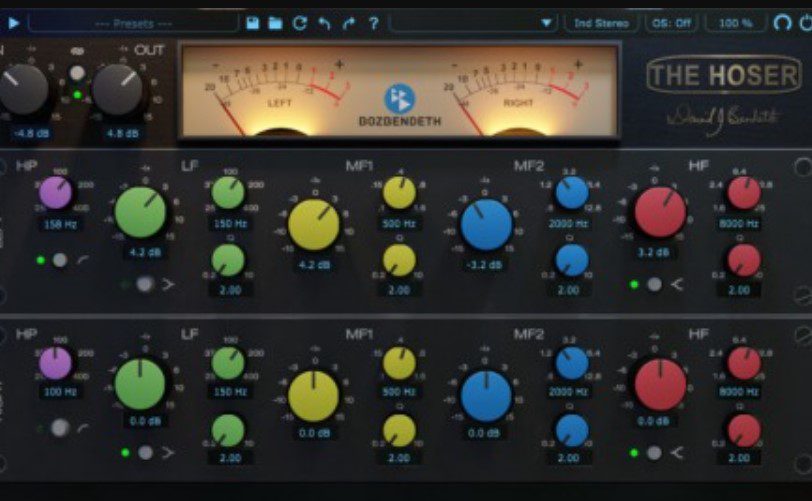Click the lower channel green LF frequency knob

point(228,363)
